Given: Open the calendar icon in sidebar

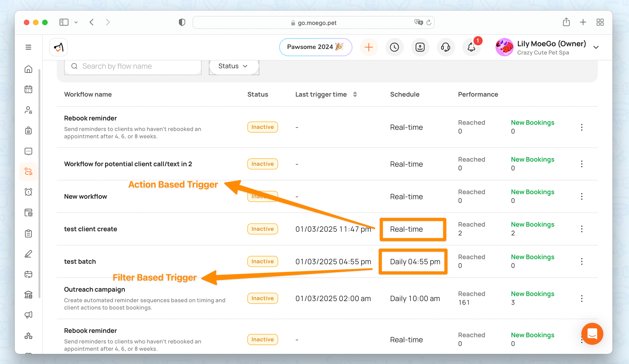Looking at the screenshot, I should [x=28, y=90].
